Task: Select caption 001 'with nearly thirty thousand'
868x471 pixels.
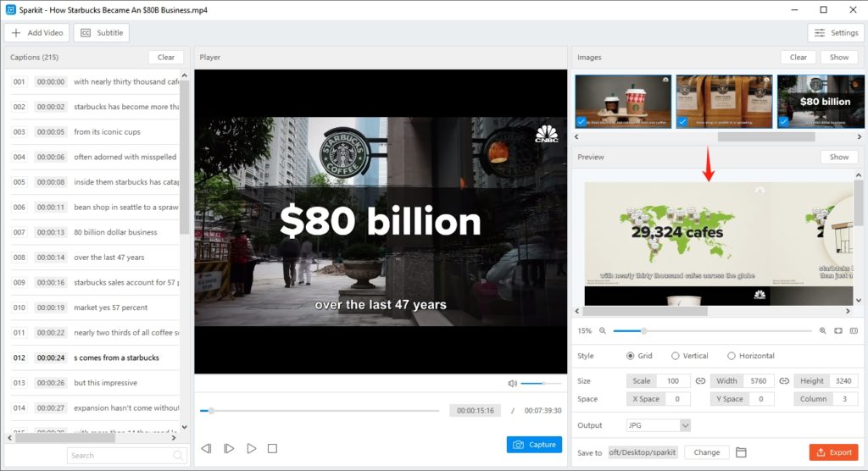Action: pos(95,81)
